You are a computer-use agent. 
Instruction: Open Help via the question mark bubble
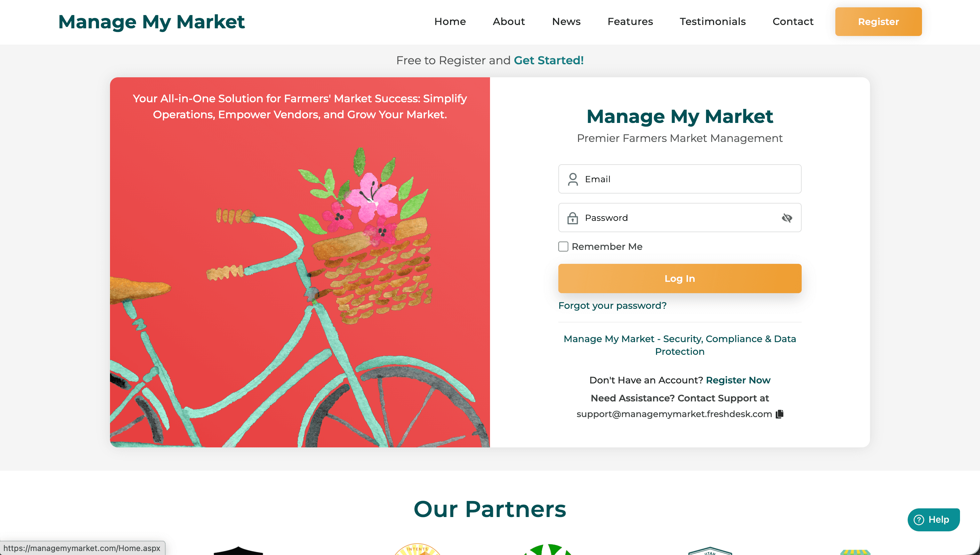tap(933, 519)
